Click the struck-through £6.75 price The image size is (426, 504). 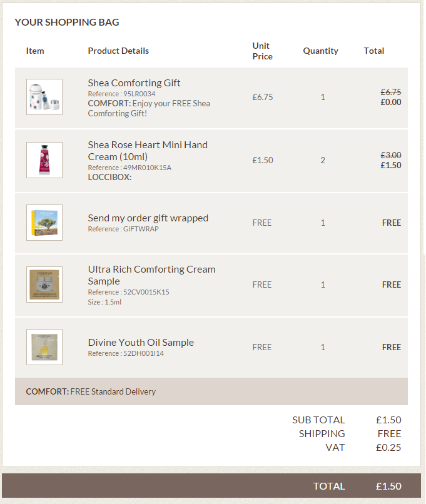(x=391, y=92)
